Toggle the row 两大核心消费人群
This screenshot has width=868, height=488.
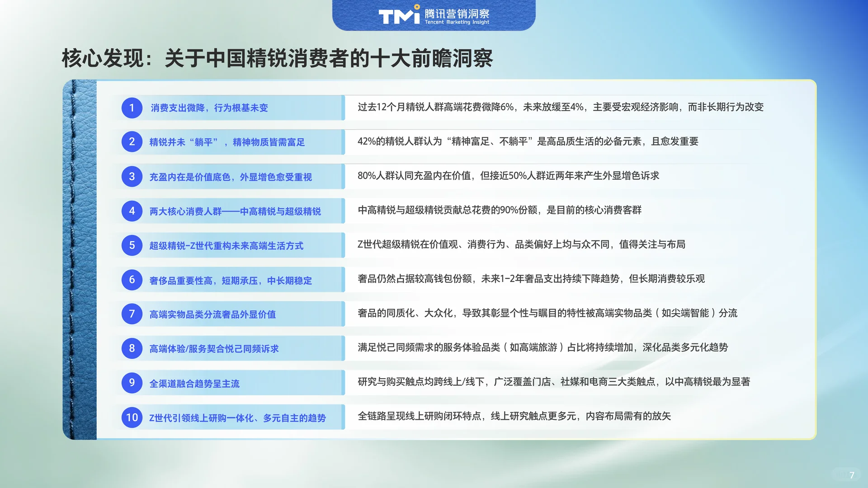pos(234,211)
